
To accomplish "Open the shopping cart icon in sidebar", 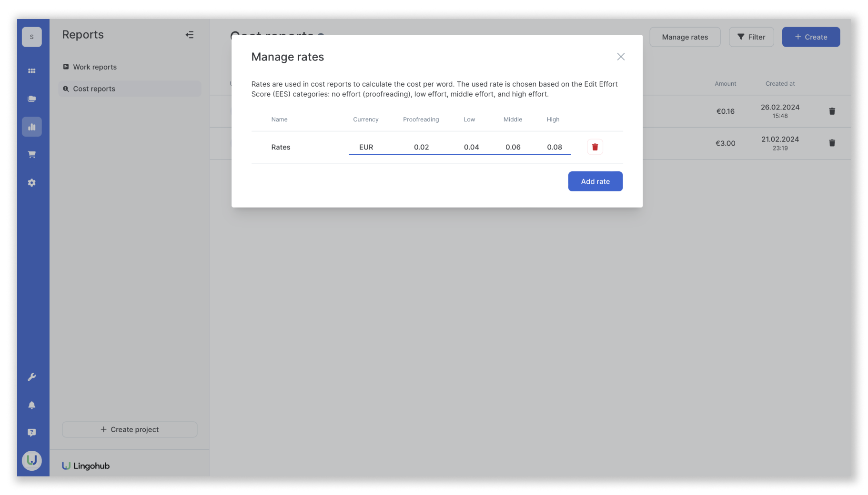I will 32,155.
